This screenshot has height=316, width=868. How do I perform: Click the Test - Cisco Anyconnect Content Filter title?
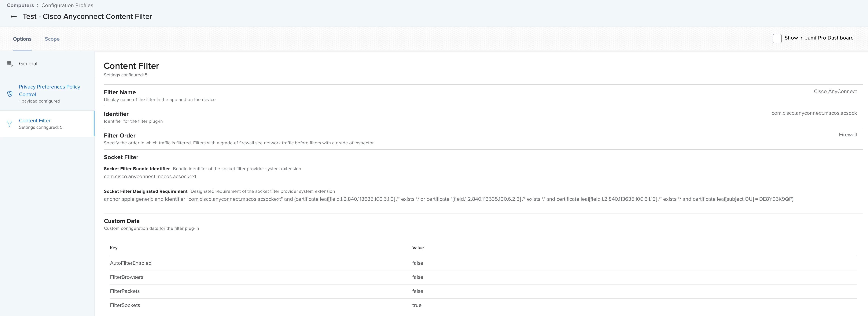point(87,17)
